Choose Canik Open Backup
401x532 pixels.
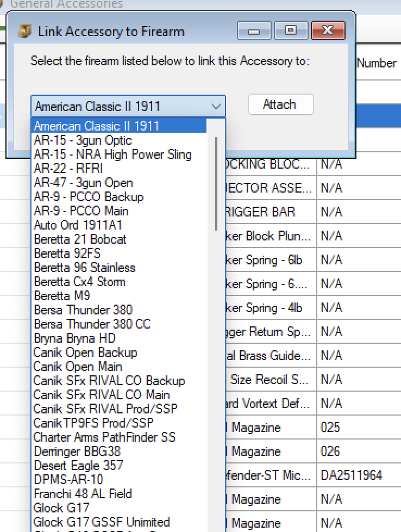(119, 352)
